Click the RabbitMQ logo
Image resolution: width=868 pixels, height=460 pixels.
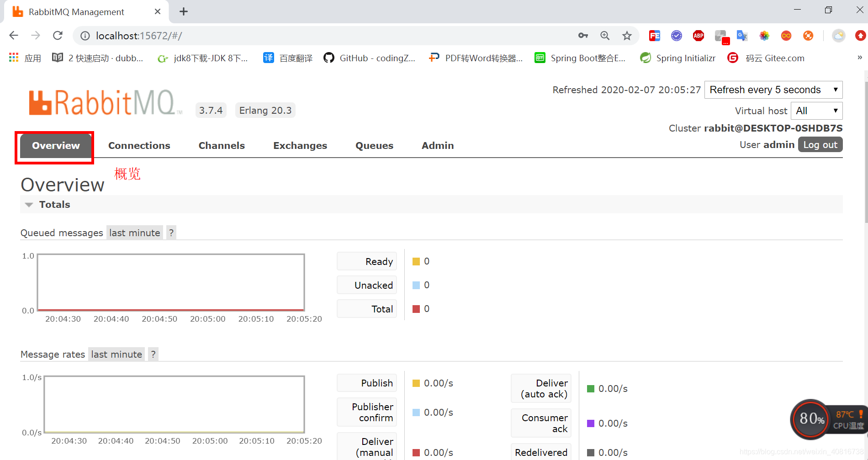click(105, 102)
